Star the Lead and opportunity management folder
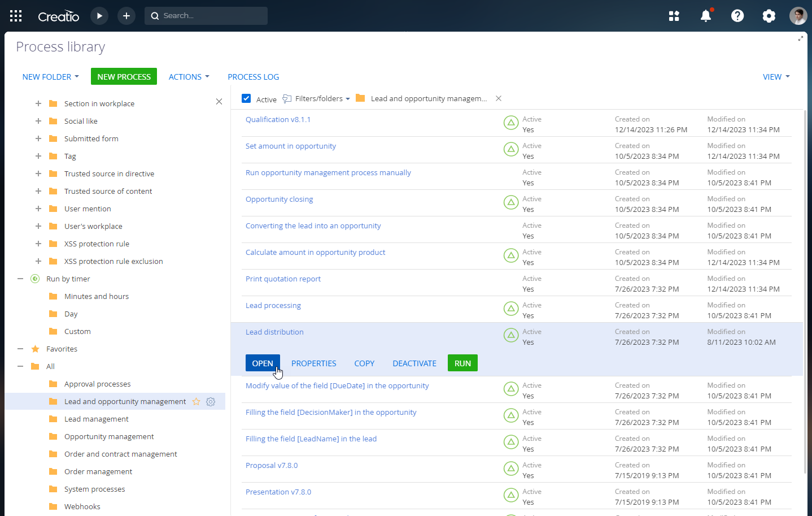The height and width of the screenshot is (516, 812). [x=197, y=402]
